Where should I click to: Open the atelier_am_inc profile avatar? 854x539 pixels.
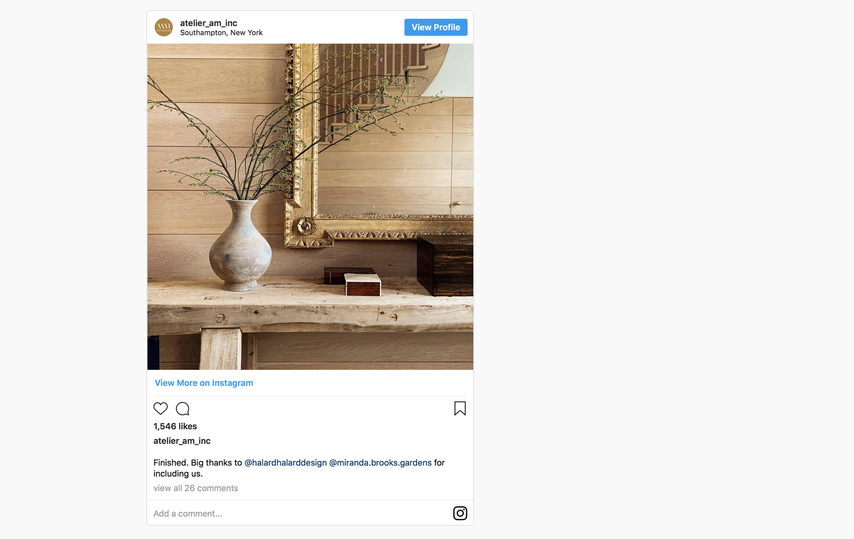coord(163,27)
